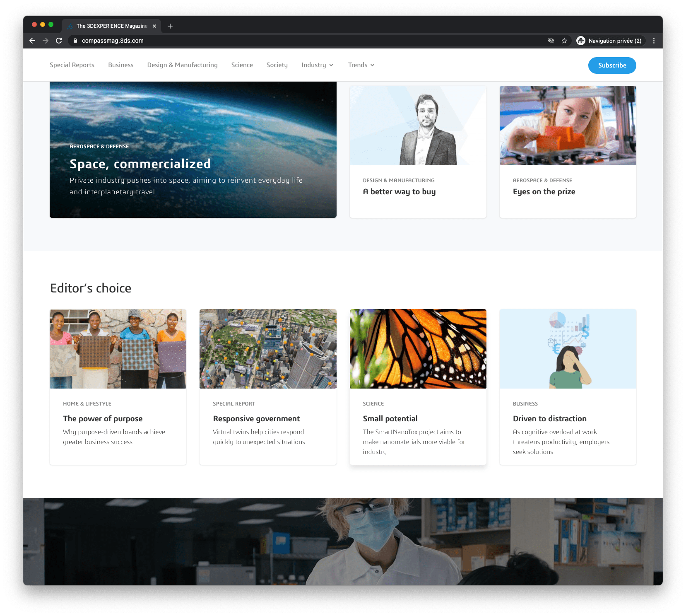Open Responsive government article
Viewport: 686px width, 616px height.
256,419
